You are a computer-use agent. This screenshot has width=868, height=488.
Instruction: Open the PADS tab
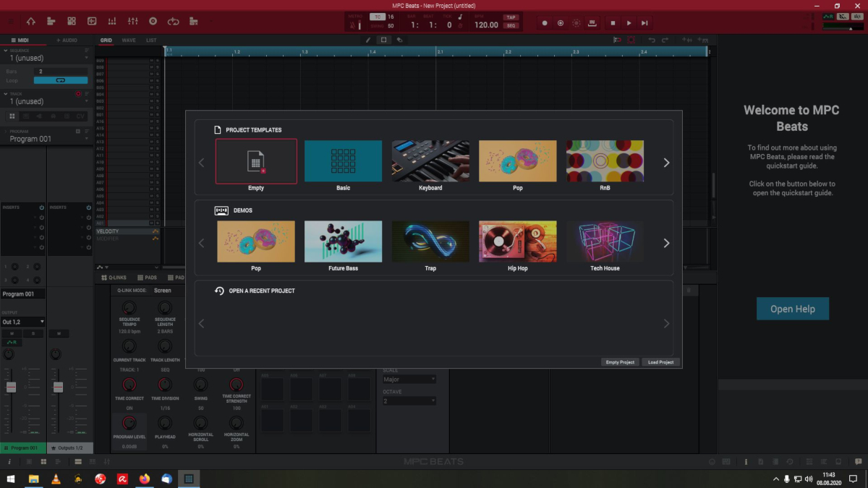[x=148, y=278]
